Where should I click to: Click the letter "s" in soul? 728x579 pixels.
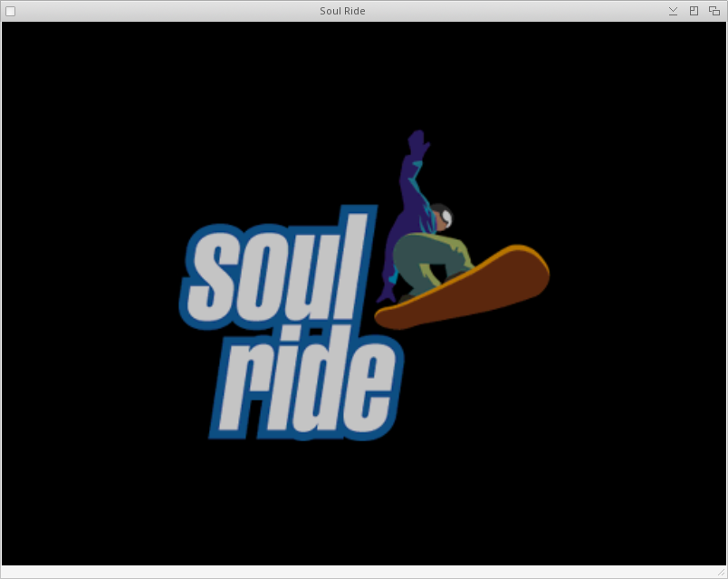click(x=214, y=275)
